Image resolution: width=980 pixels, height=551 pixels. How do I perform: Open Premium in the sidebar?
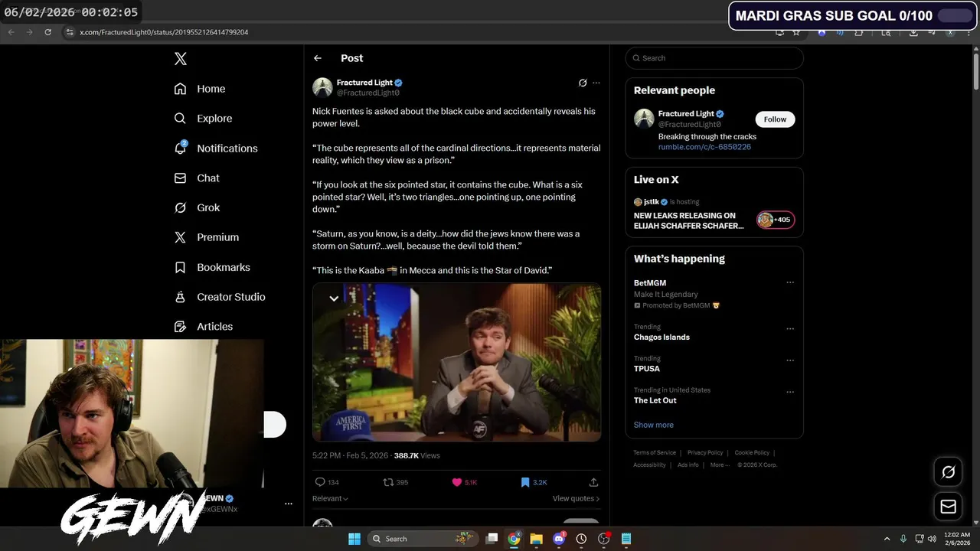[x=207, y=237]
